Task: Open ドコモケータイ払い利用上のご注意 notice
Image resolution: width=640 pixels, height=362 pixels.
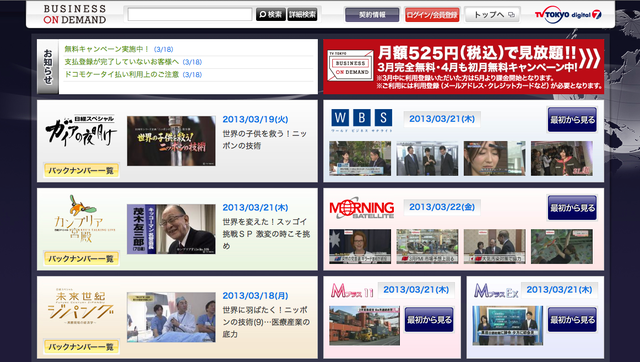Action: [122, 74]
